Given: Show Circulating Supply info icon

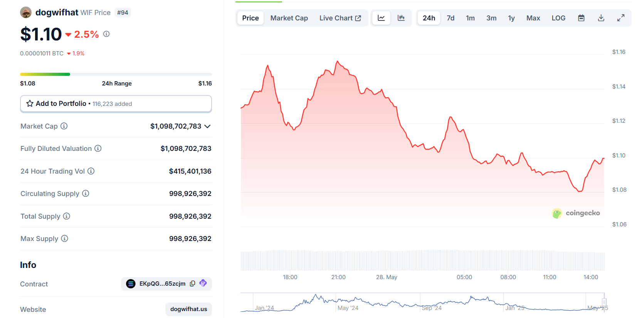Looking at the screenshot, I should [86, 193].
